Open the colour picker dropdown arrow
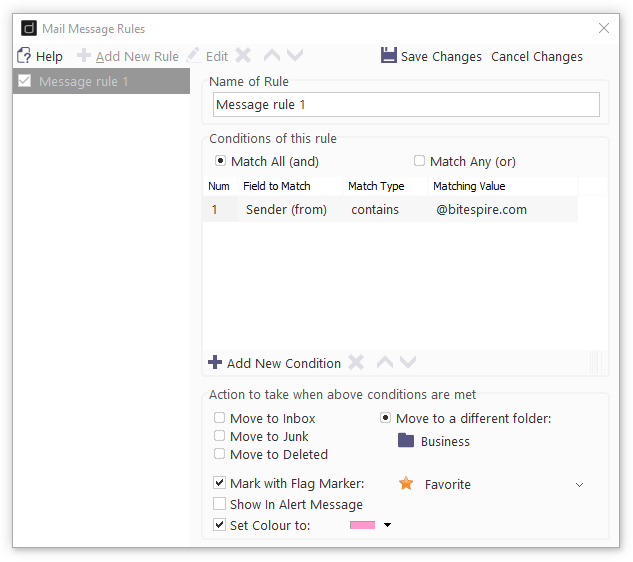633x562 pixels. click(387, 525)
